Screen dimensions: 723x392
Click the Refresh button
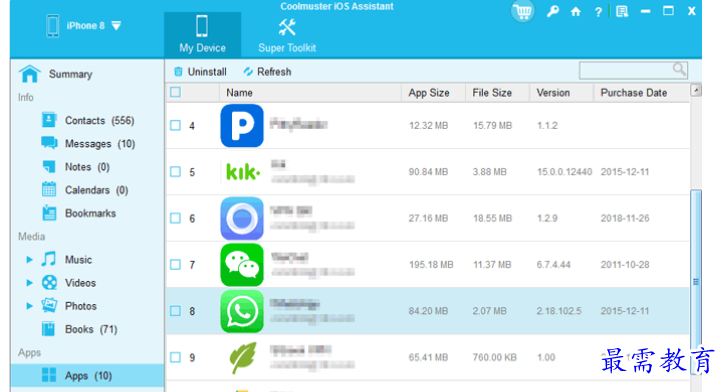267,72
